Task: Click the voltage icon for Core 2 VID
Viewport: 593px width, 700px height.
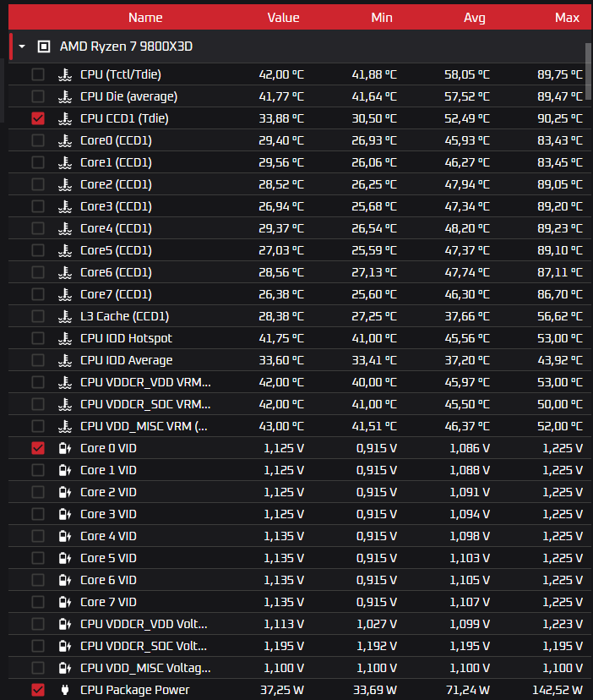Action: point(65,492)
